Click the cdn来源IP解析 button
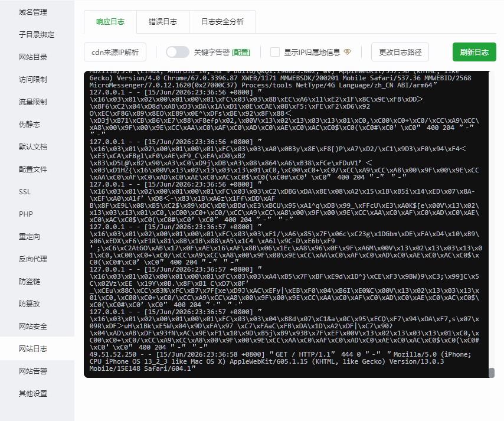504x421 pixels. pos(115,52)
